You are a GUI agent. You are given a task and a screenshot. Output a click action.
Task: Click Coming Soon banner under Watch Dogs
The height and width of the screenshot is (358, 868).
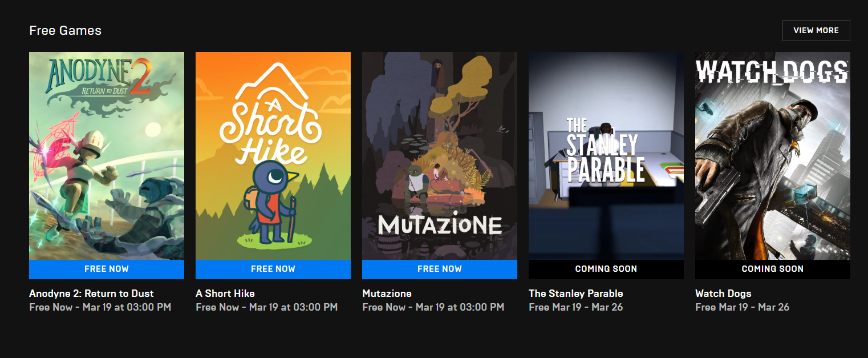(x=773, y=269)
